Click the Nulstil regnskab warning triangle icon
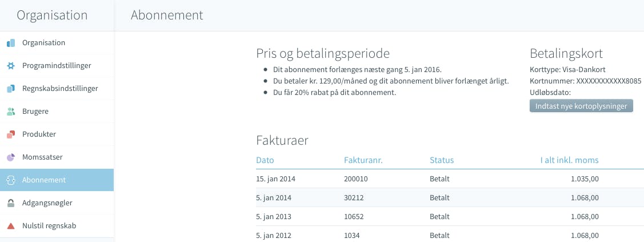 point(10,226)
